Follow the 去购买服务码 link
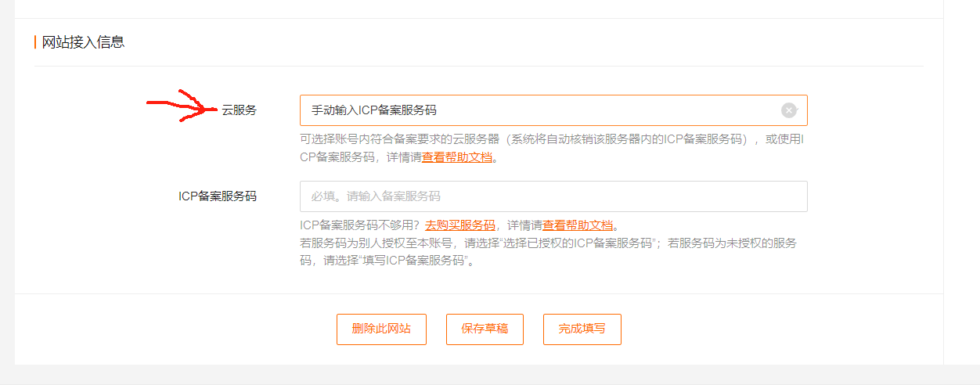The width and height of the screenshot is (980, 385). [460, 225]
